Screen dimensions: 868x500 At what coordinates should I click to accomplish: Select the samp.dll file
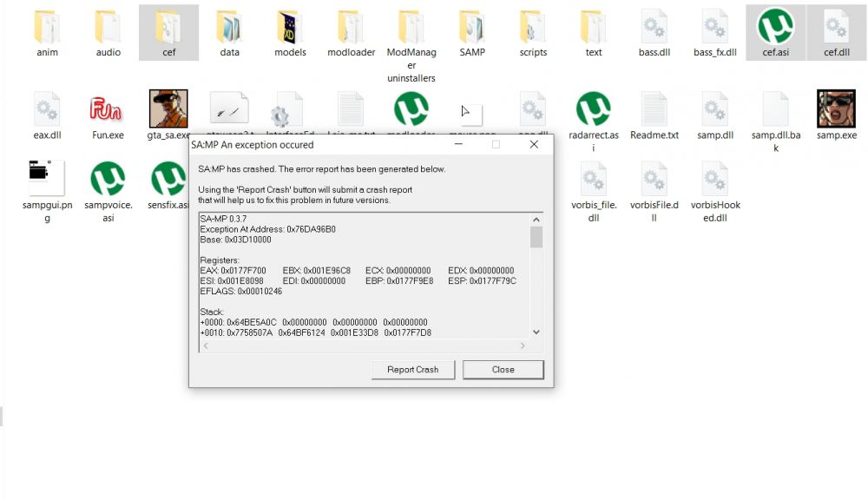click(715, 115)
